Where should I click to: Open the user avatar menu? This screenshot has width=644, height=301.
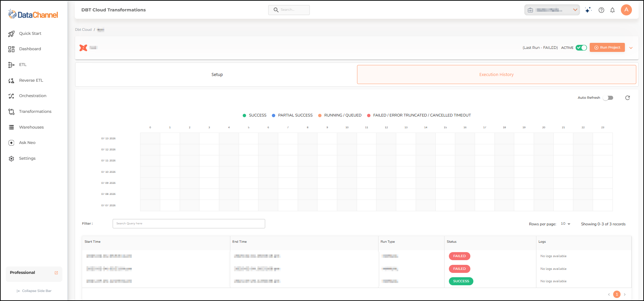click(x=626, y=10)
